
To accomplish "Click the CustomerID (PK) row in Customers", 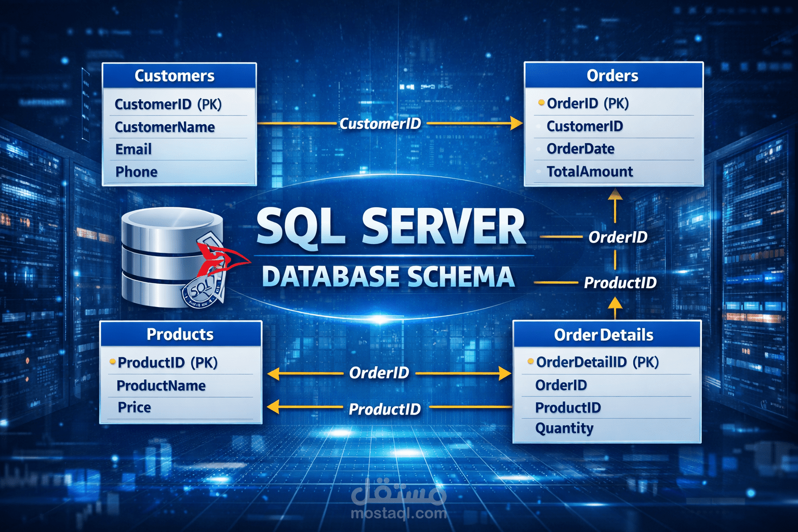I will 179,104.
